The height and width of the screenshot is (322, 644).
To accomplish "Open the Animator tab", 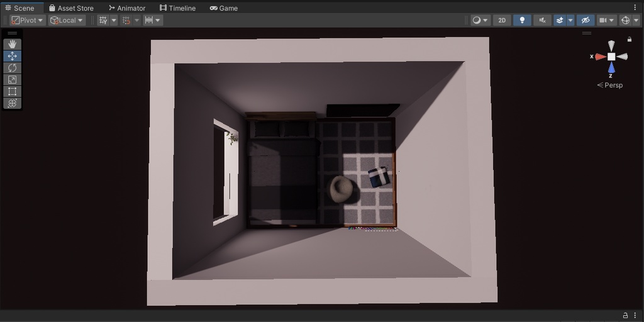I will (x=127, y=8).
